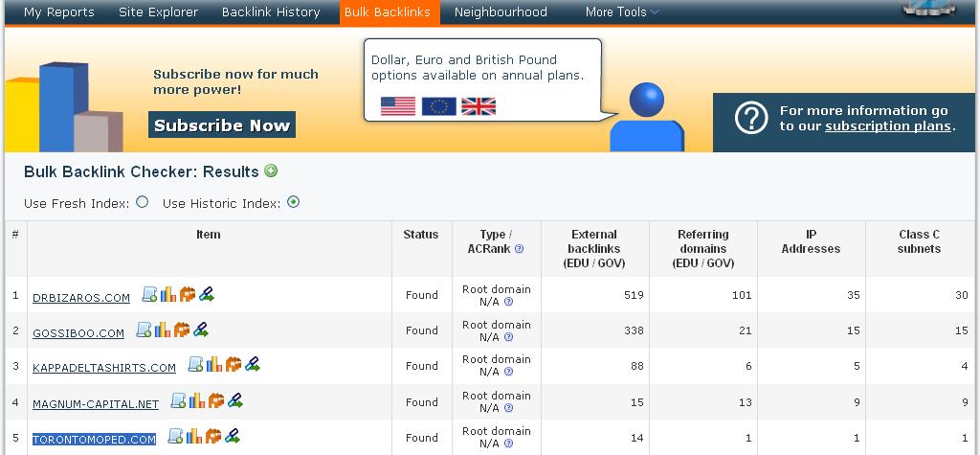Screen dimensions: 980x455
Task: Click the large question mark circle icon in banner
Action: (x=750, y=118)
